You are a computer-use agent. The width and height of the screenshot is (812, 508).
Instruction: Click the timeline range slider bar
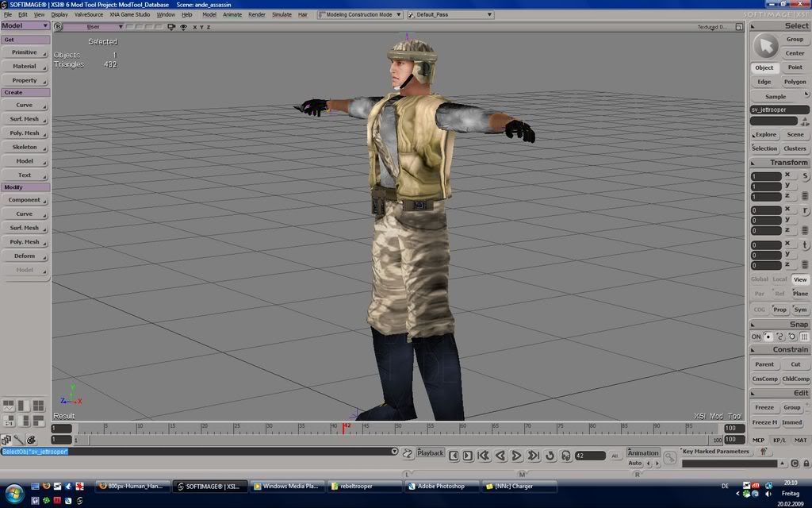(x=400, y=440)
